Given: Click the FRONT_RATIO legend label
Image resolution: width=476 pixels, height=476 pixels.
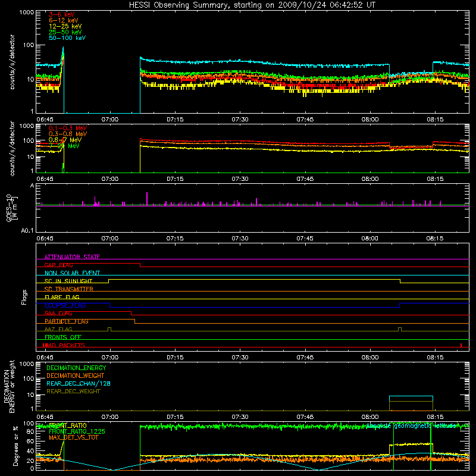Looking at the screenshot, I should [x=67, y=425].
